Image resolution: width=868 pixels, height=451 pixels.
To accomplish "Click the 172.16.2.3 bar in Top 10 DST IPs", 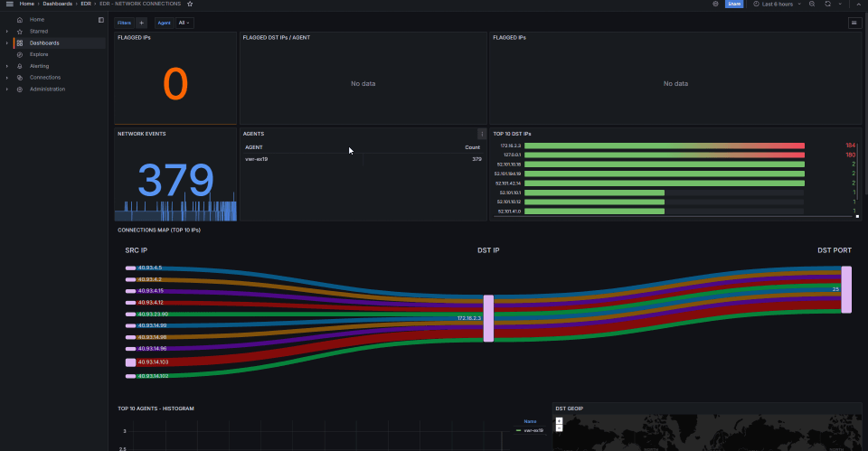I will [x=664, y=146].
